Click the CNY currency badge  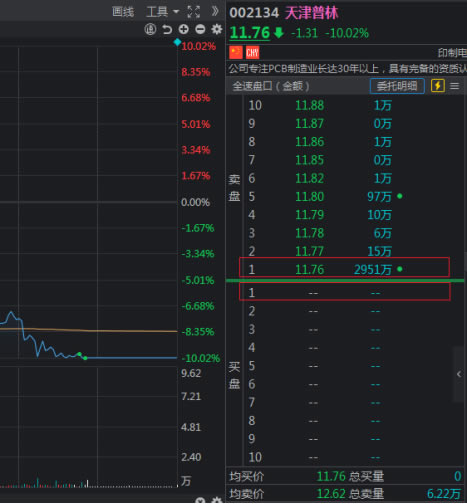pos(252,53)
